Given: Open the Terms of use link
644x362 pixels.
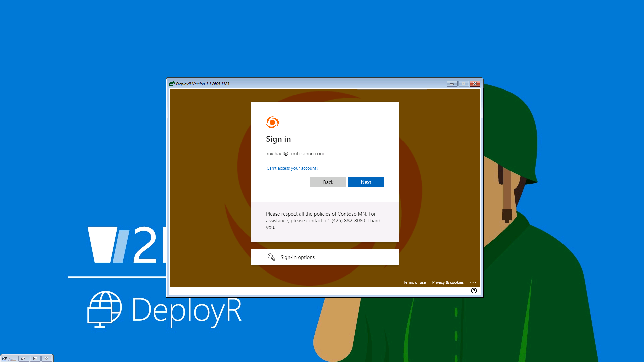Looking at the screenshot, I should point(414,282).
